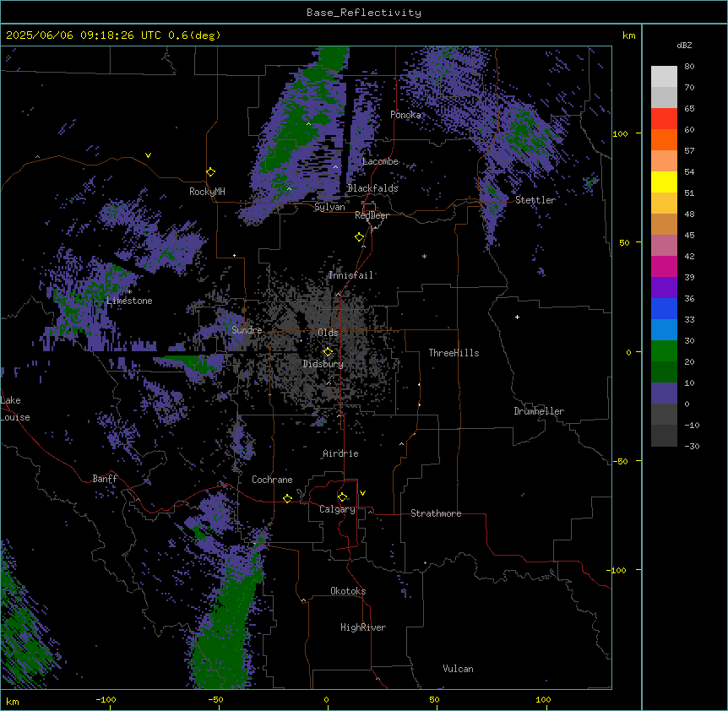
Task: Select the bright yellow 51–54 dBZ legend swatch
Action: [x=664, y=182]
